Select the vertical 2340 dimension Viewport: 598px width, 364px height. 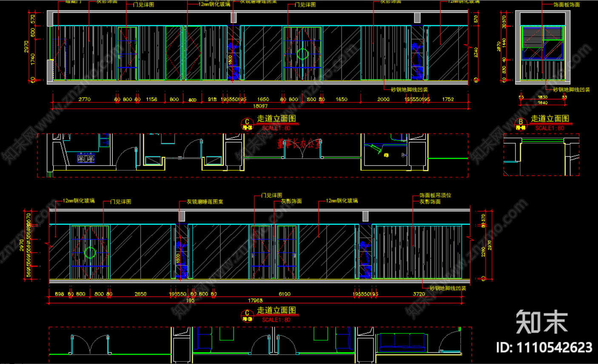[476, 52]
